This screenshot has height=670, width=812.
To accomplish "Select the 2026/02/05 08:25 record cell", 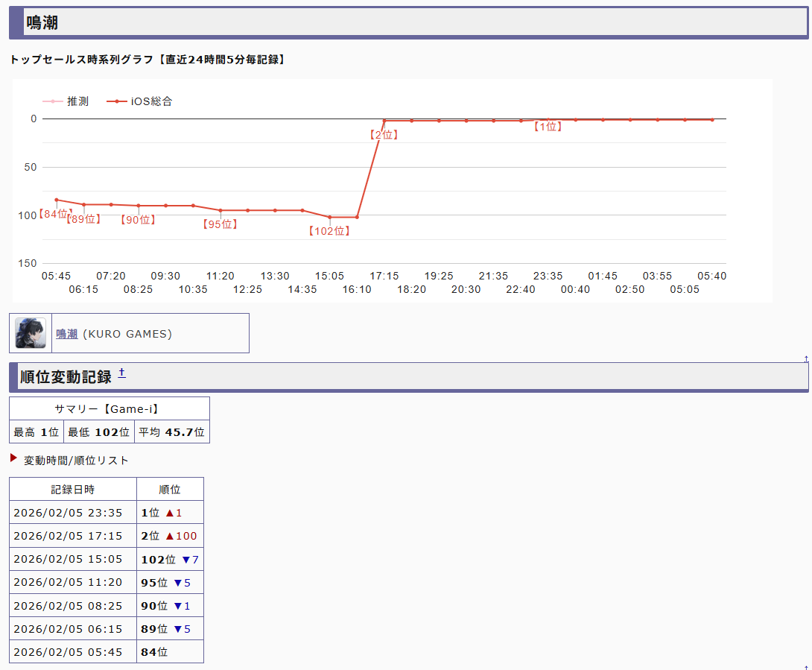I will point(73,606).
